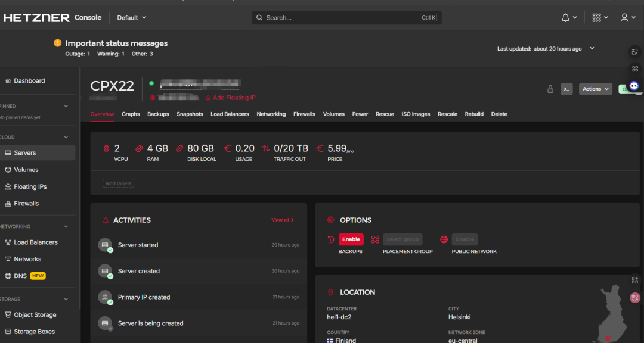Switch to the Backups tab
This screenshot has height=343, width=644.
[x=158, y=114]
